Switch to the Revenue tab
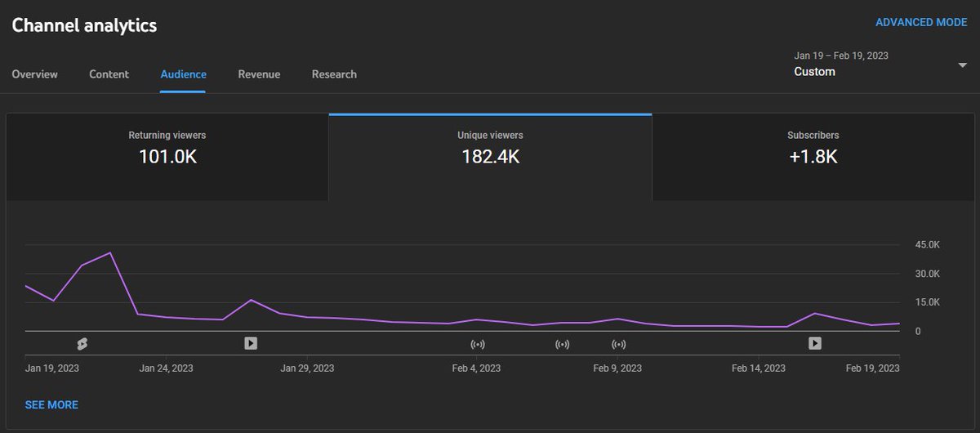Viewport: 980px width, 433px height. click(259, 74)
